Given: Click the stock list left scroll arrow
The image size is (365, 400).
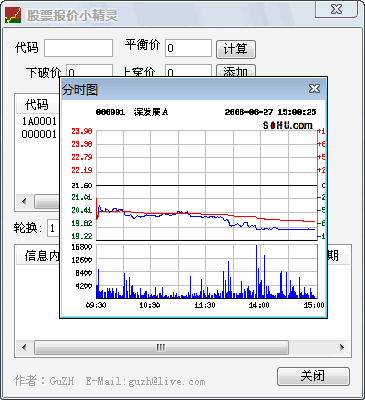Looking at the screenshot, I should (24, 201).
